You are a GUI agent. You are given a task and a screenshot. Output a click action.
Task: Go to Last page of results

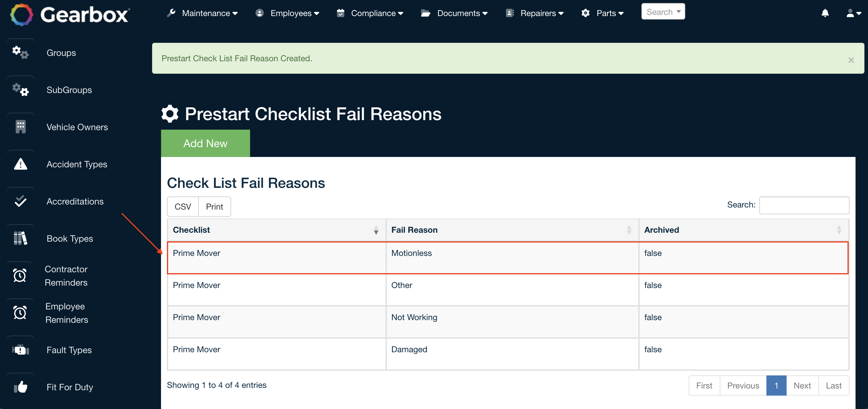click(x=833, y=386)
